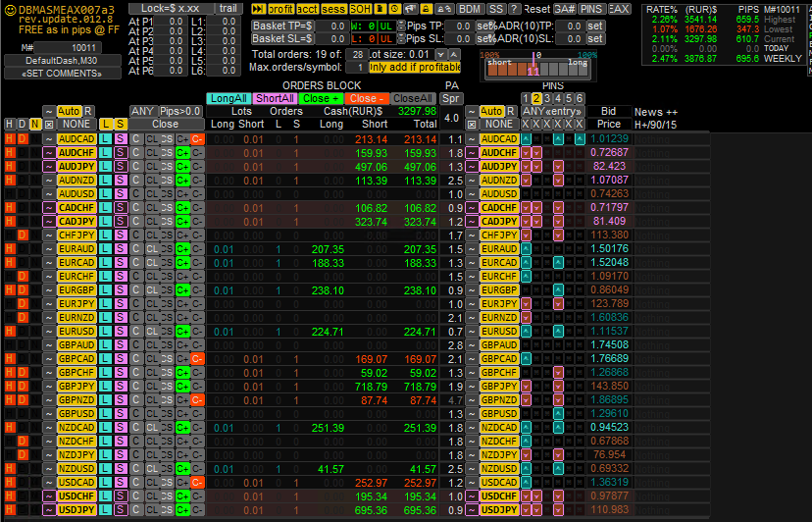The width and height of the screenshot is (812, 522).
Task: Click the smiley face icon beside DBMASMEAX007a3
Action: [x=10, y=10]
